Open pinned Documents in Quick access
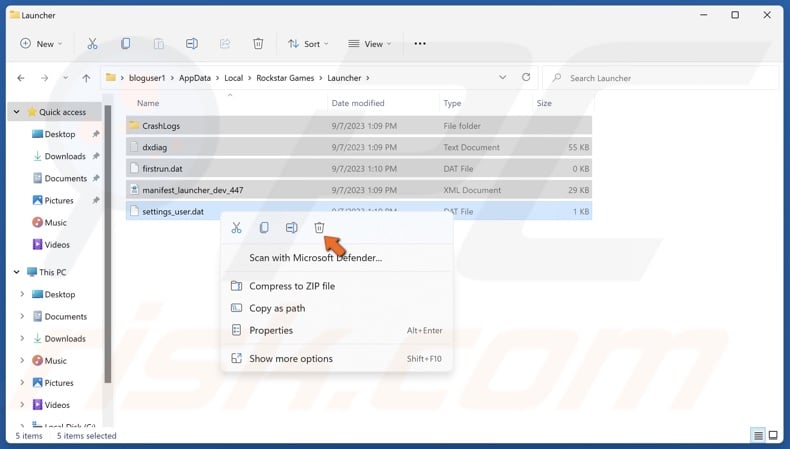The height and width of the screenshot is (449, 790). coord(65,178)
